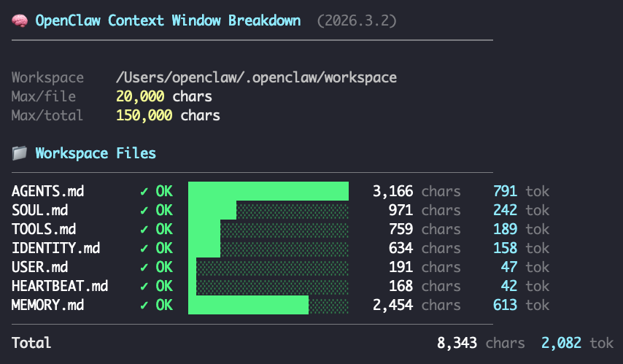Click the IDENTITY.md usage bar

coord(268,248)
